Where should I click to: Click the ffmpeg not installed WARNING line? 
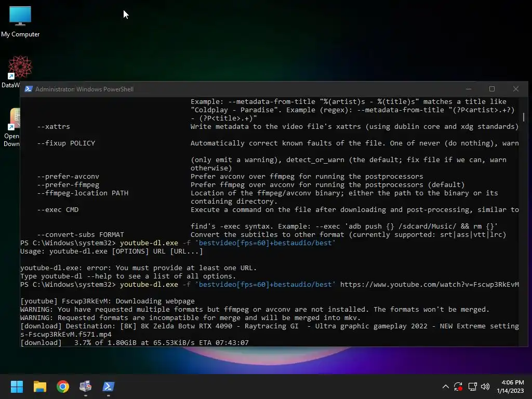tap(255, 310)
